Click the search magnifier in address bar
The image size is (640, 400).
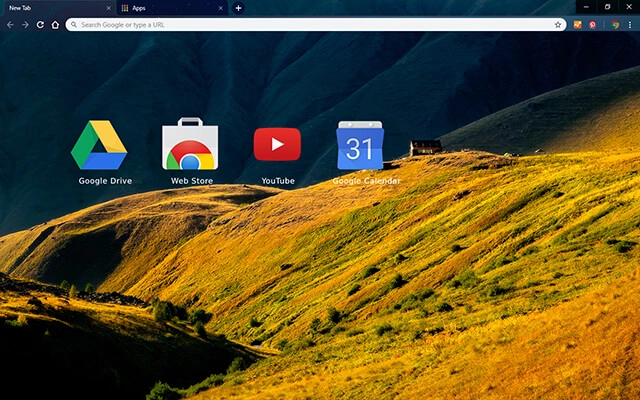(73, 25)
